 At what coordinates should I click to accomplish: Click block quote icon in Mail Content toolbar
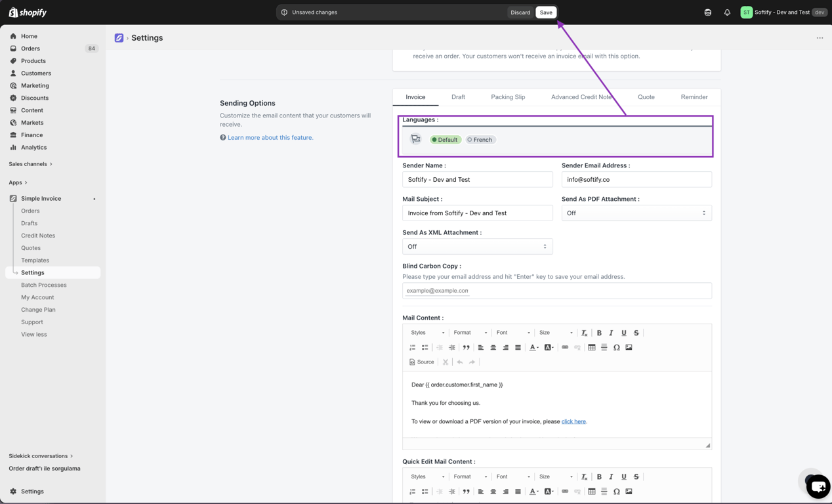pyautogui.click(x=466, y=347)
